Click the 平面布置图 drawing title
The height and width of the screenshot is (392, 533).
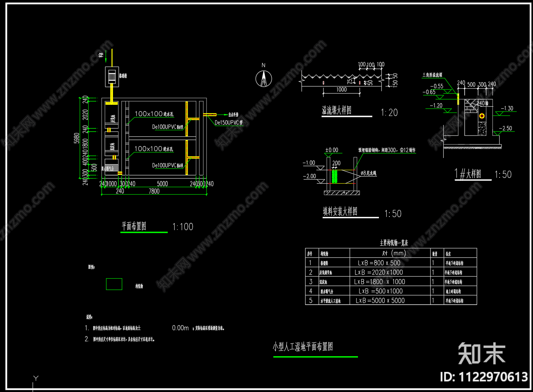coord(134,226)
